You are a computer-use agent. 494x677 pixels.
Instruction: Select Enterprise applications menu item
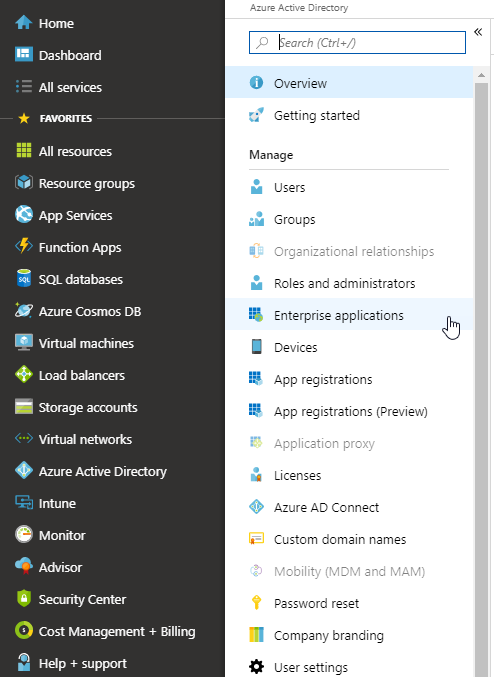pos(349,315)
